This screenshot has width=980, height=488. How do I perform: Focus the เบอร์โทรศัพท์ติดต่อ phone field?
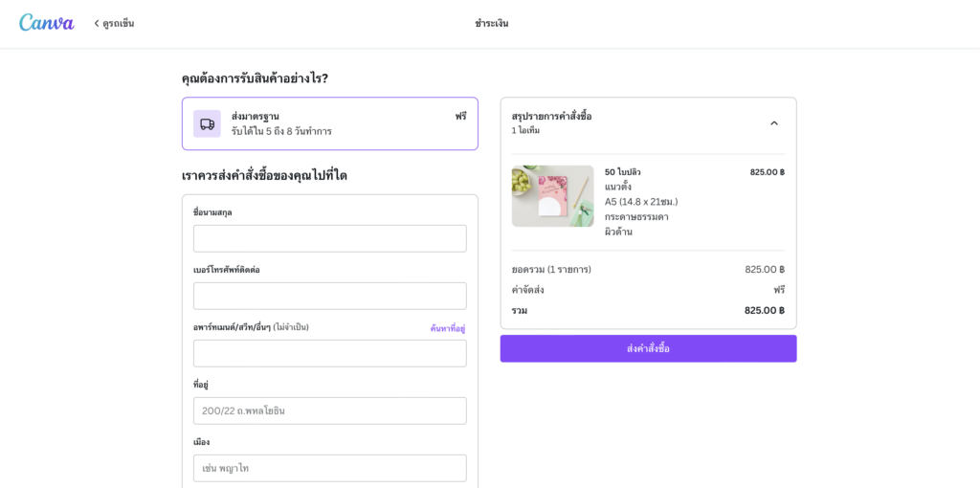click(330, 297)
